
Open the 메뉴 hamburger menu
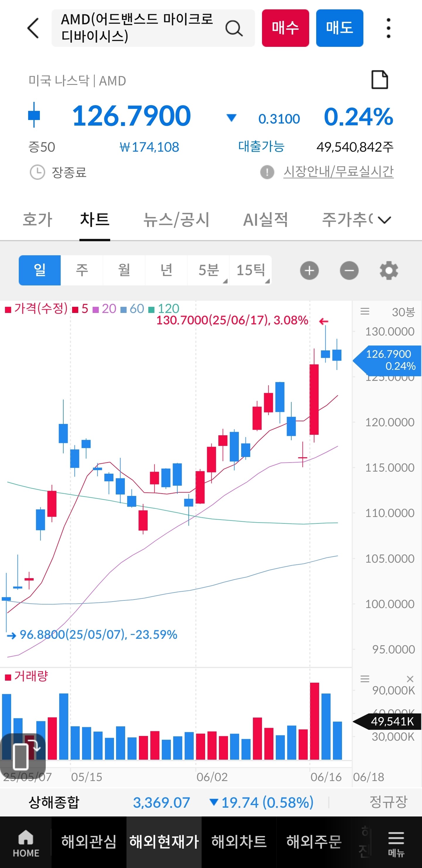pos(396,843)
